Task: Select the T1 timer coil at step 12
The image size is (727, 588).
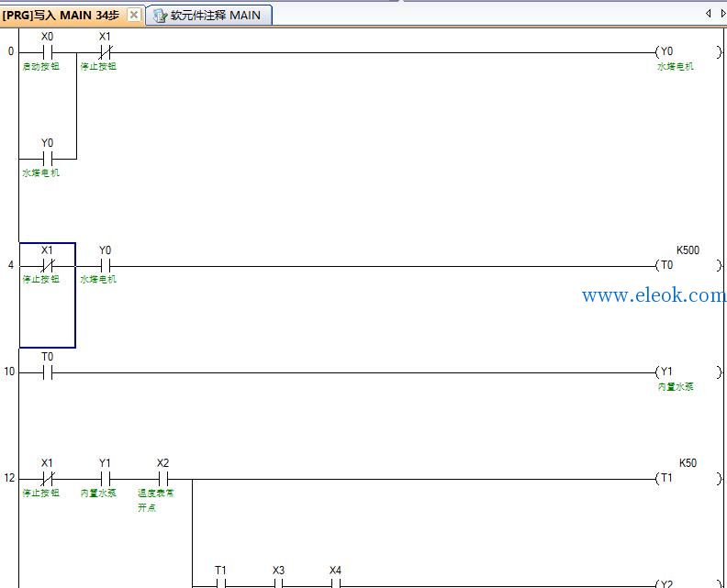Action: tap(688, 478)
